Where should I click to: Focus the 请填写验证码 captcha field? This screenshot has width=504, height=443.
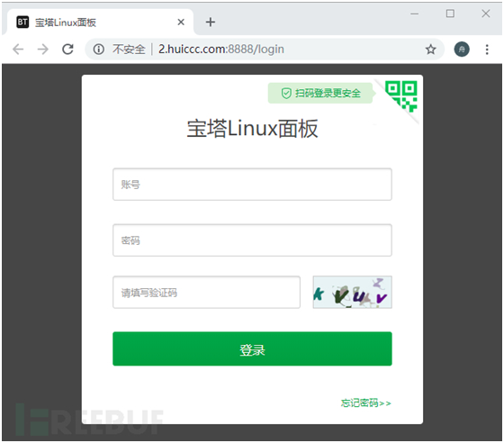tap(206, 293)
